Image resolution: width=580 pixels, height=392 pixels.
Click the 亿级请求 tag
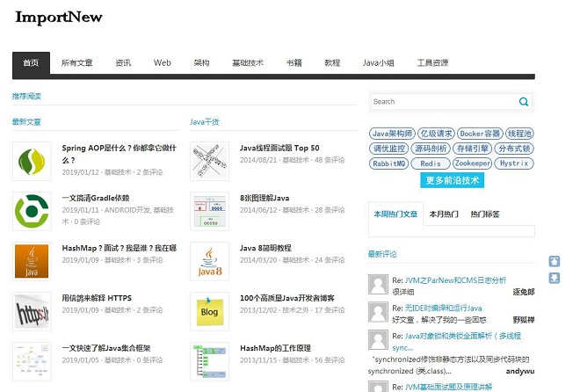click(x=437, y=134)
